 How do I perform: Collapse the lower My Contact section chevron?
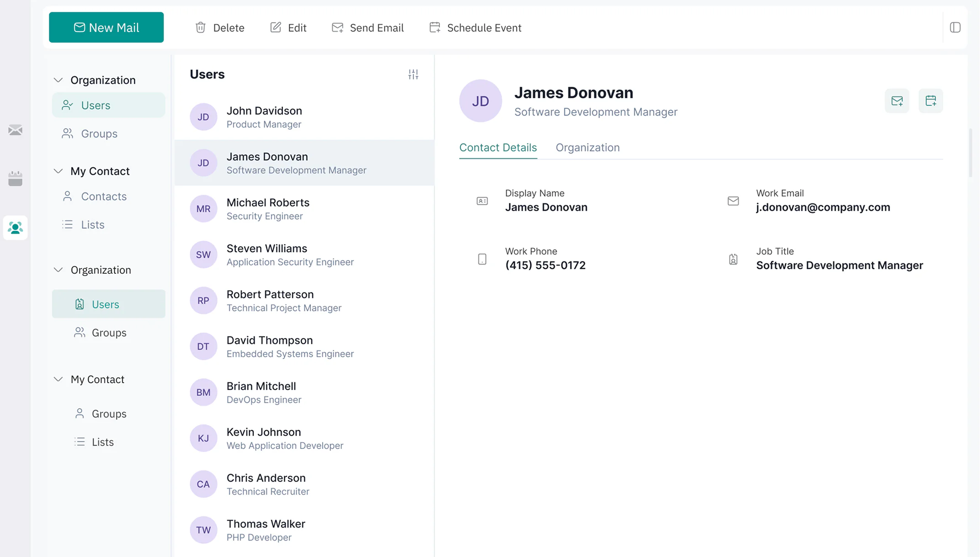click(58, 379)
